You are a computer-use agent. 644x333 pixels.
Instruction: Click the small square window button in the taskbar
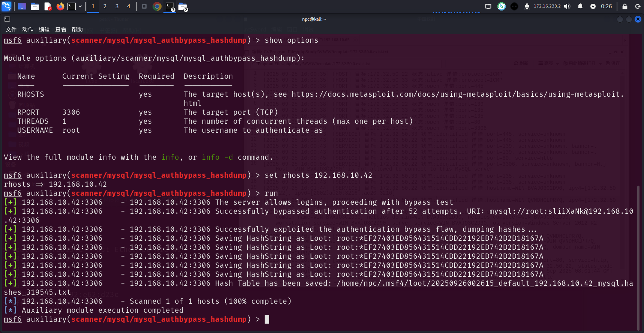tap(144, 6)
